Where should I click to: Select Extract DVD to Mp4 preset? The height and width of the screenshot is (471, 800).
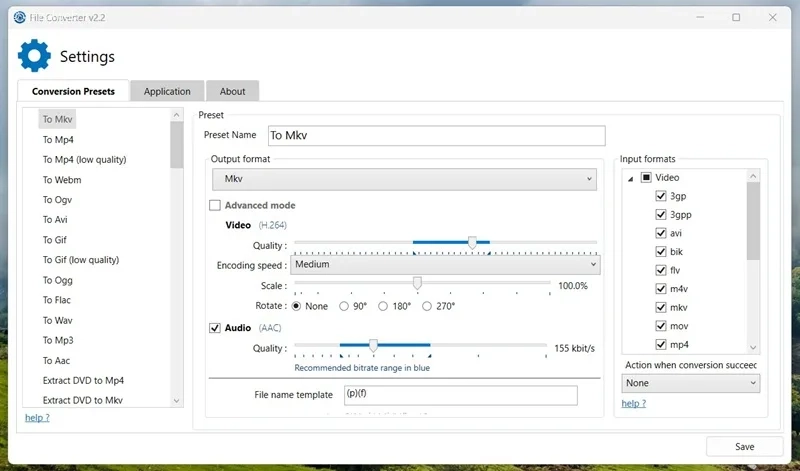point(83,380)
